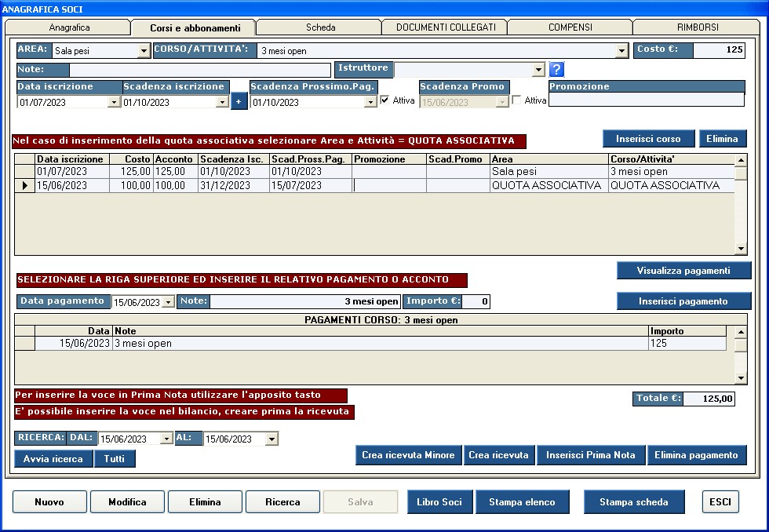Screen dimensions: 769x532
Task: Click Inserisci Prima Nota button
Action: click(590, 455)
